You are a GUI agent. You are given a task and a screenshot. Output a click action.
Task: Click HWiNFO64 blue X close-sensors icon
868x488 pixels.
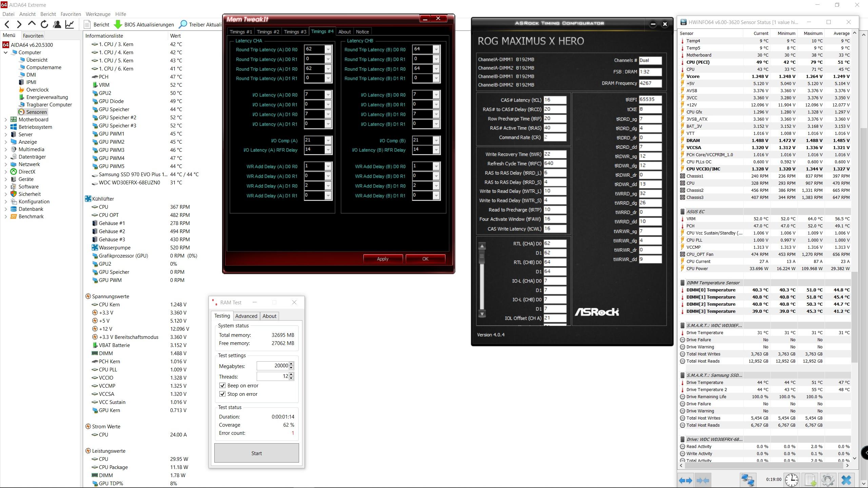(846, 480)
